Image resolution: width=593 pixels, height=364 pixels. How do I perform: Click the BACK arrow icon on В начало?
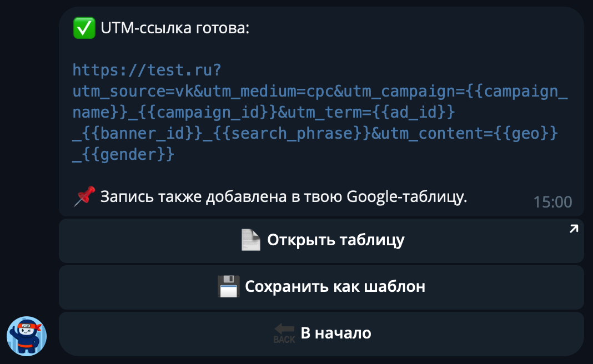pyautogui.click(x=284, y=333)
